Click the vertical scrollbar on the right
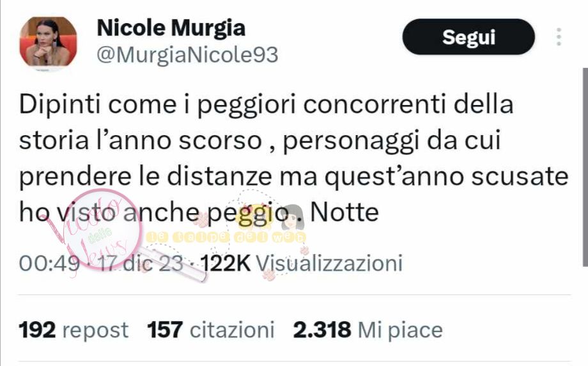 585,167
